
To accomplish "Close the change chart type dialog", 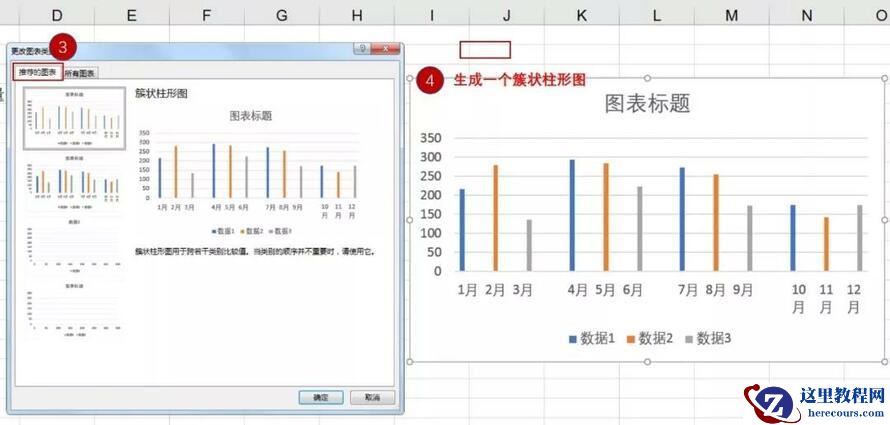I will click(x=385, y=49).
